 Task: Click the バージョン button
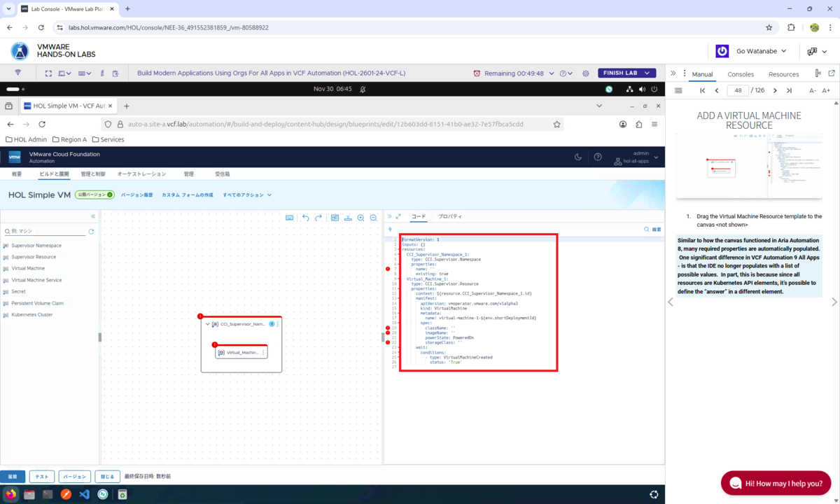tap(75, 476)
